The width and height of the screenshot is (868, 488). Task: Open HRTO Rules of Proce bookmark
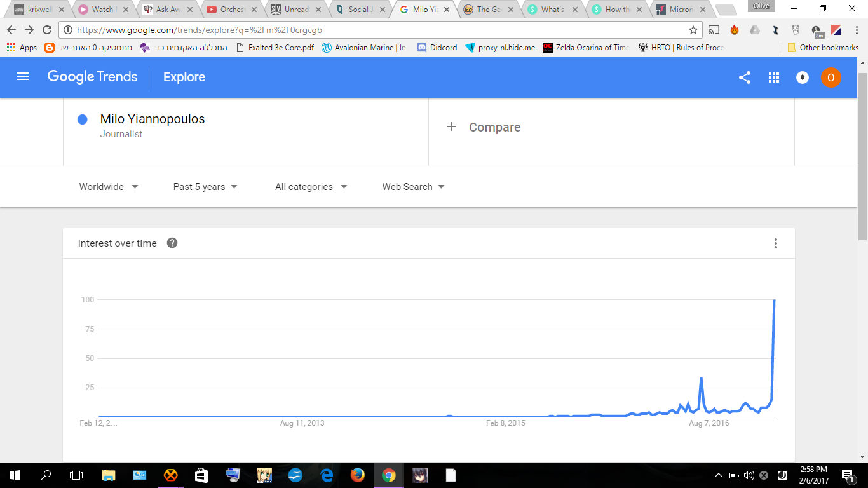pos(681,48)
